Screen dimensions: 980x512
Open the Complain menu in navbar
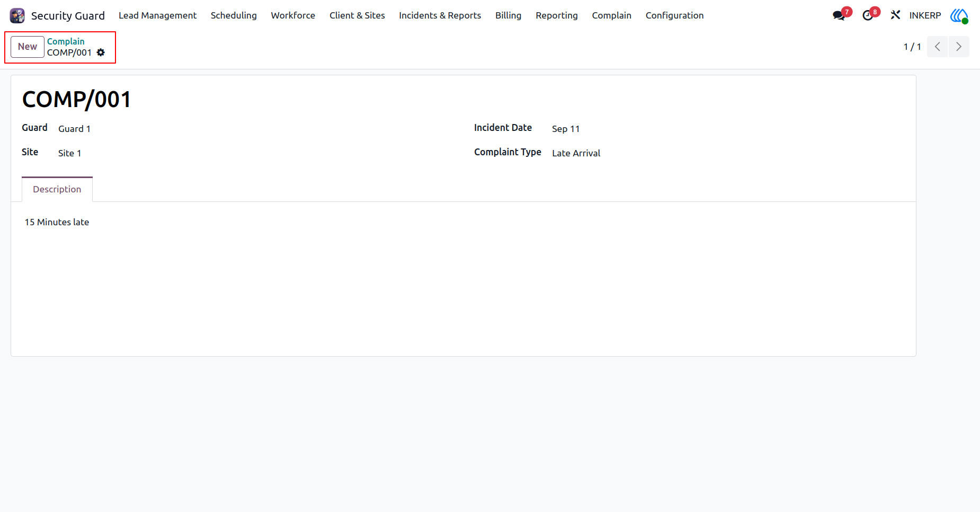coord(611,15)
